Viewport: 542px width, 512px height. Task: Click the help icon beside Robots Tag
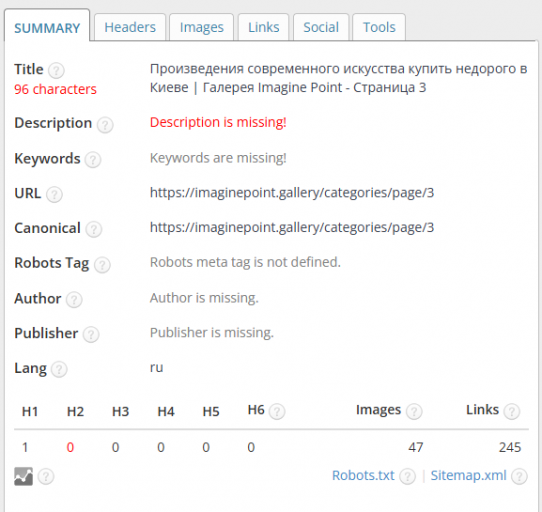(x=102, y=265)
